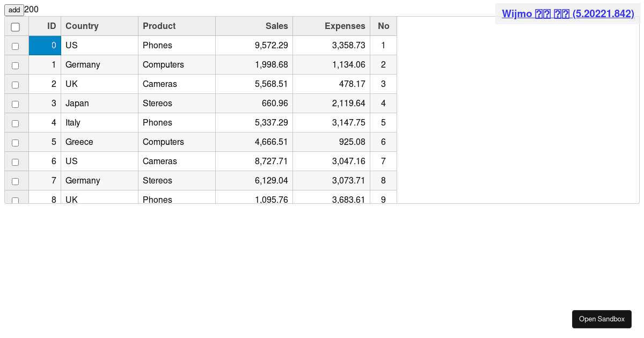
Task: Sort by the Country column header
Action: (x=99, y=26)
